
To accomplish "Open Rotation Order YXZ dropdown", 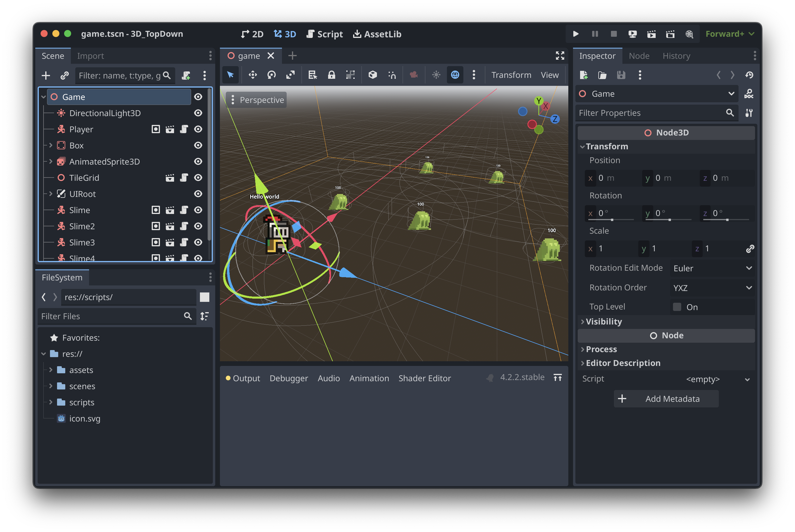I will 712,288.
